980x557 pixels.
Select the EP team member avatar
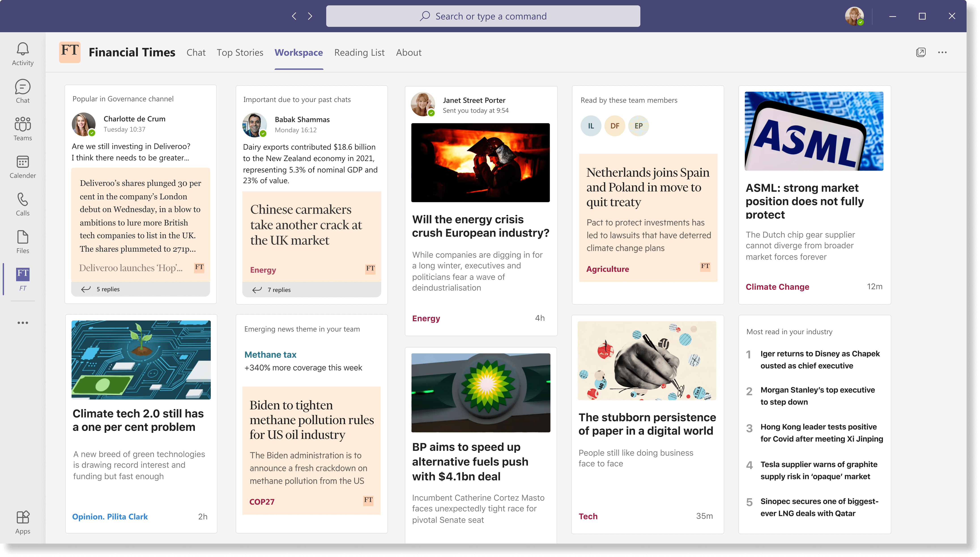coord(638,126)
